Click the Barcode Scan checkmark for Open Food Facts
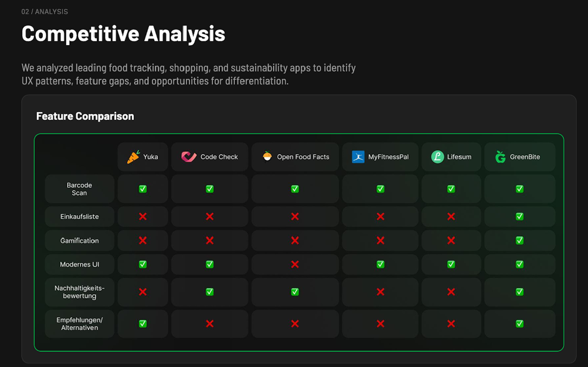Viewport: 588px width, 367px height. (295, 189)
